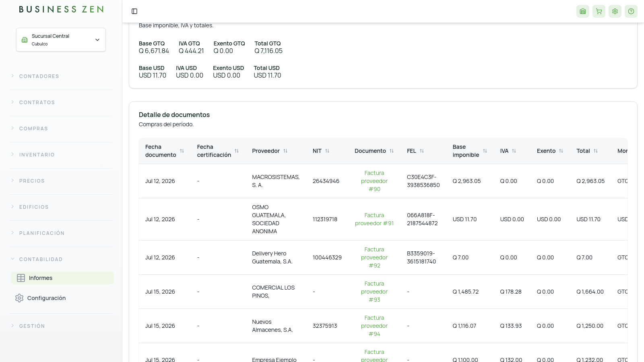644x362 pixels.
Task: Sort by Total column arrows
Action: coord(596,151)
